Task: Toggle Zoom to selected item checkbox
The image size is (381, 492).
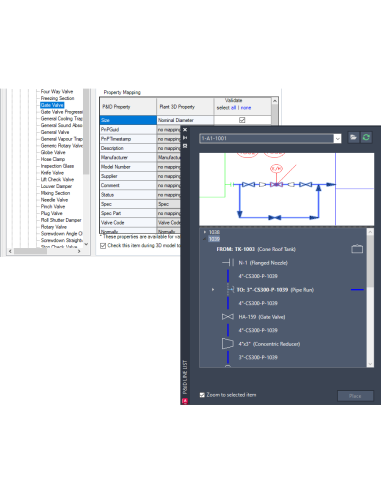Action: coord(202,395)
